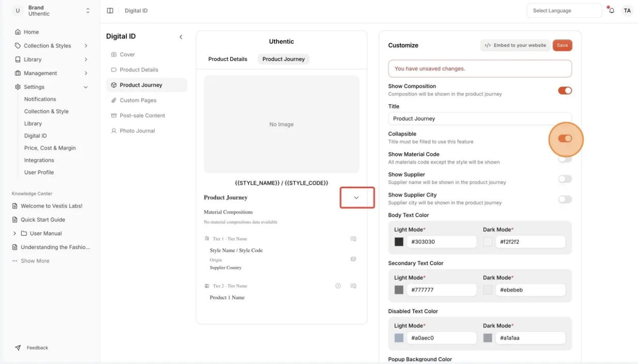Click Show More in Knowledge Center

pyautogui.click(x=35, y=261)
